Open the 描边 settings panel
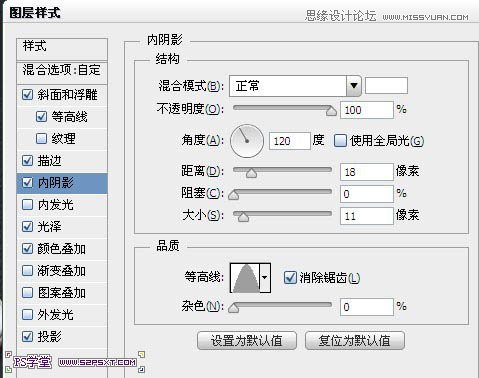The width and height of the screenshot is (479, 378). (49, 161)
